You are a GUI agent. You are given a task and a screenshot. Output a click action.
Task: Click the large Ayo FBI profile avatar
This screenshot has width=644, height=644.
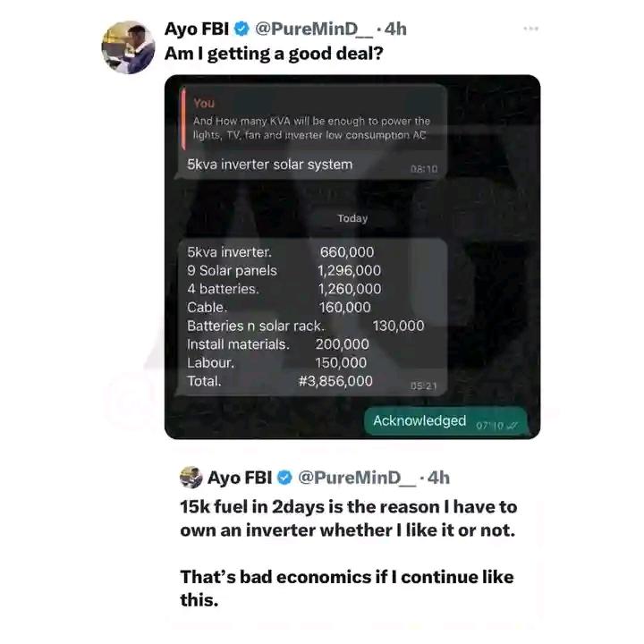click(x=128, y=47)
